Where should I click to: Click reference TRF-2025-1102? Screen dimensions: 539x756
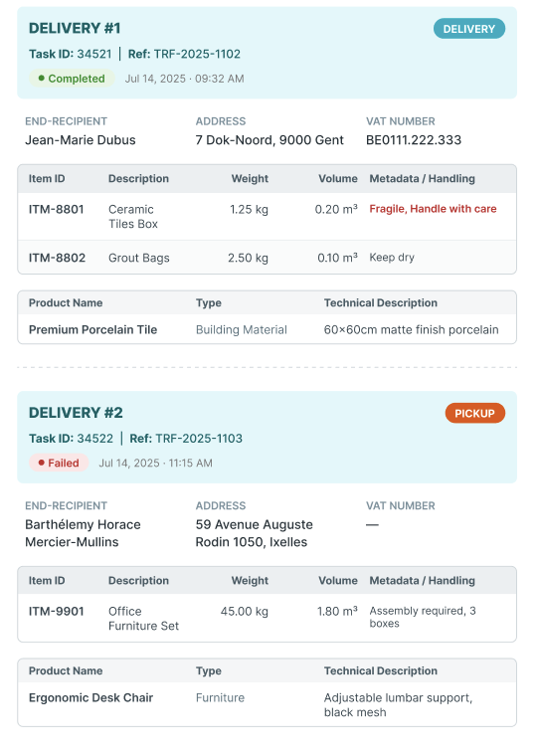(x=184, y=54)
